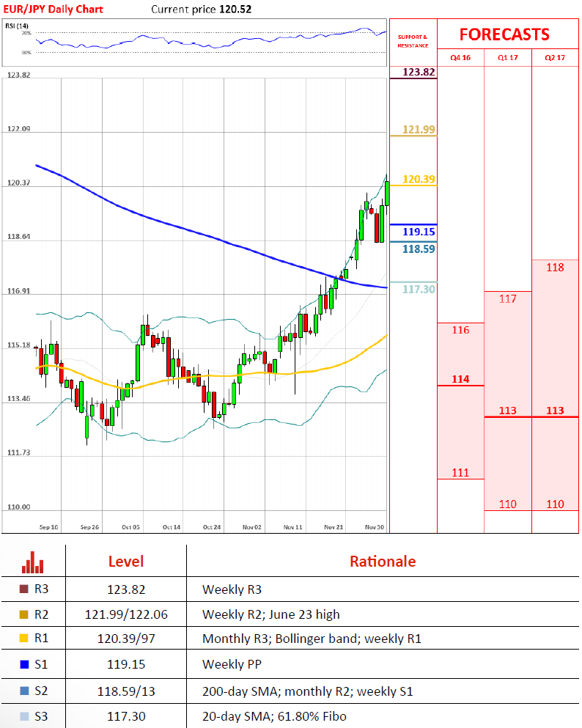Viewport: 582px width, 728px height.
Task: Click the 'Sep 16' date axis label
Action: pos(48,527)
